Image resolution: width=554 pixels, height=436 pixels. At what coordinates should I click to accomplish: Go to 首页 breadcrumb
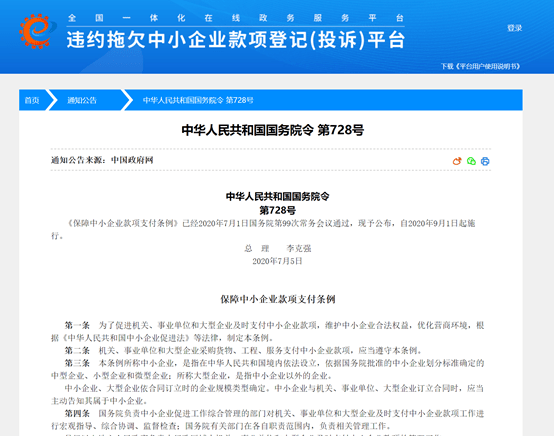click(31, 100)
